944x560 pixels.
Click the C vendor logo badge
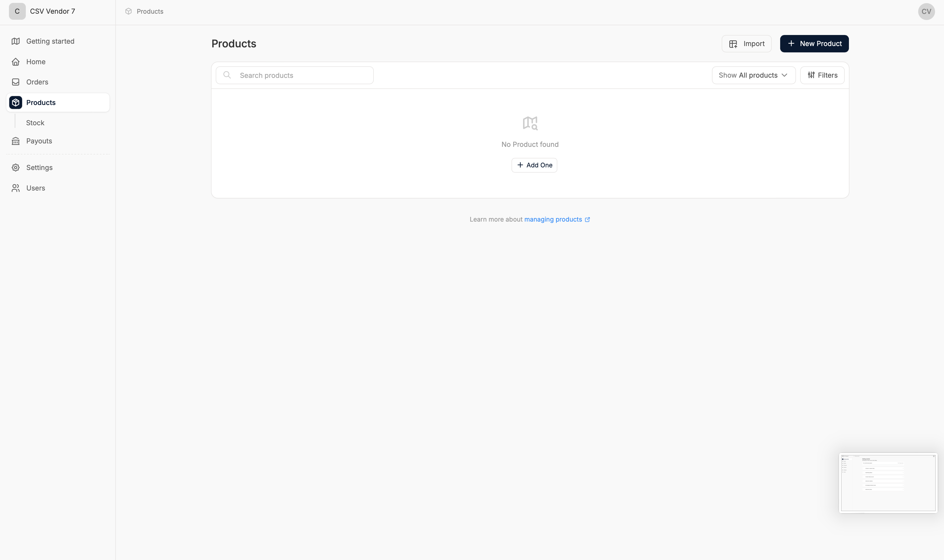pyautogui.click(x=17, y=11)
